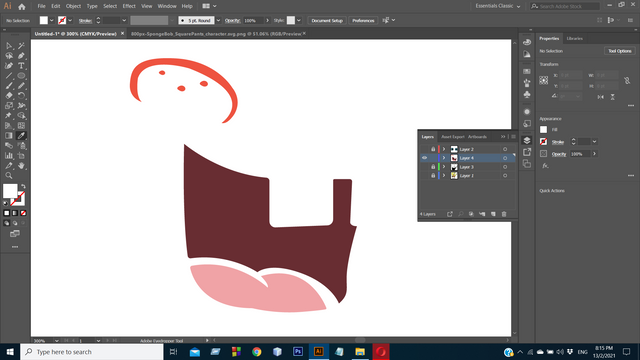640x360 pixels.
Task: Swap fill and stroke arrows in toolbar
Action: tap(23, 186)
